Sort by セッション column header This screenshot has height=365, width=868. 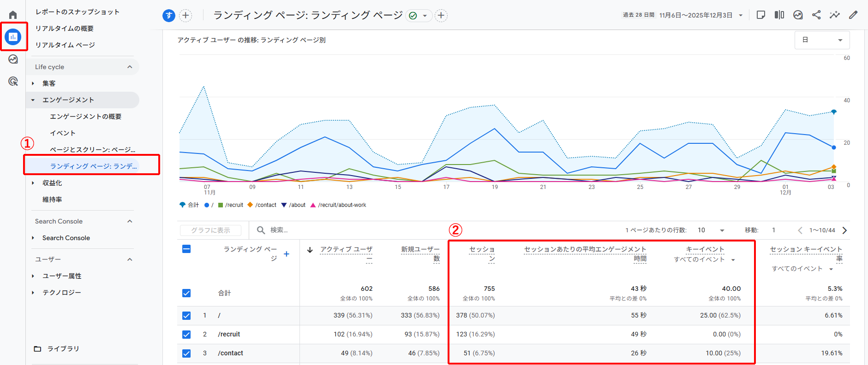pyautogui.click(x=482, y=254)
